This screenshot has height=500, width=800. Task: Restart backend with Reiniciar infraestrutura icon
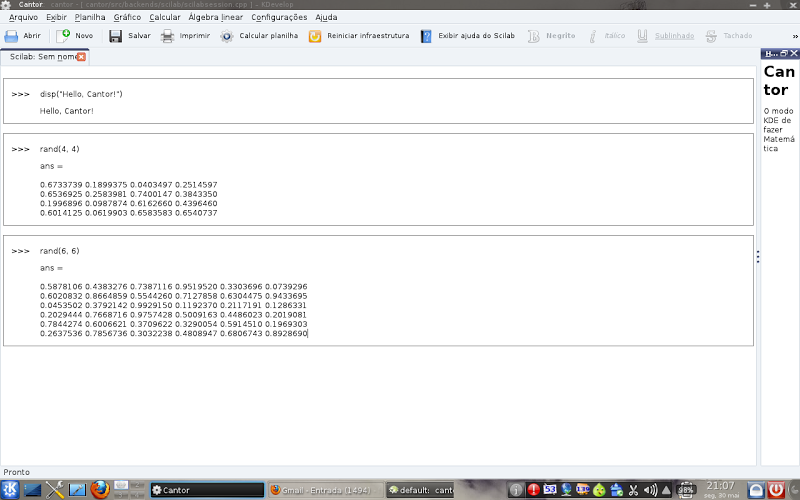point(315,36)
